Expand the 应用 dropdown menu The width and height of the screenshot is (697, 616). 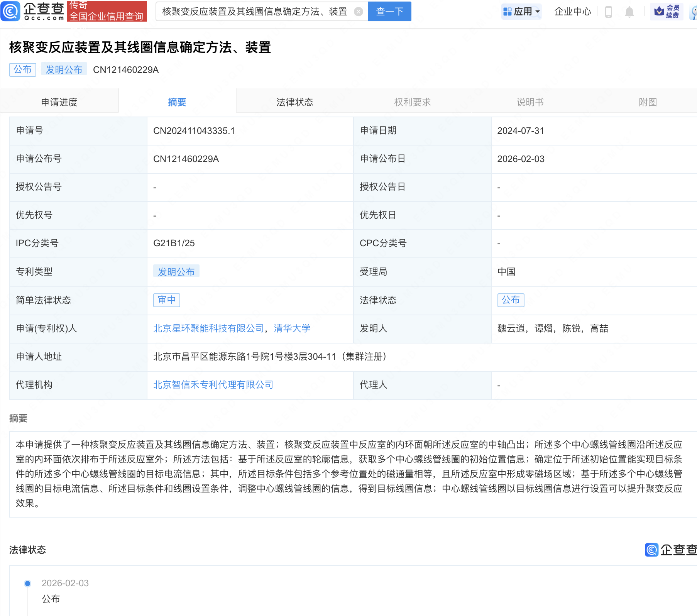coord(538,12)
